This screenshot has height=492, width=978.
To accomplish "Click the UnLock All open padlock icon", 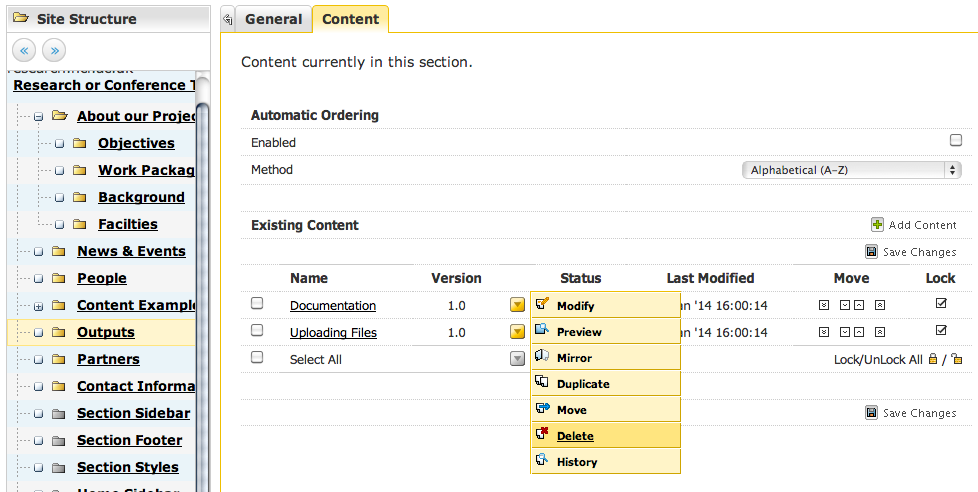I will (x=957, y=359).
